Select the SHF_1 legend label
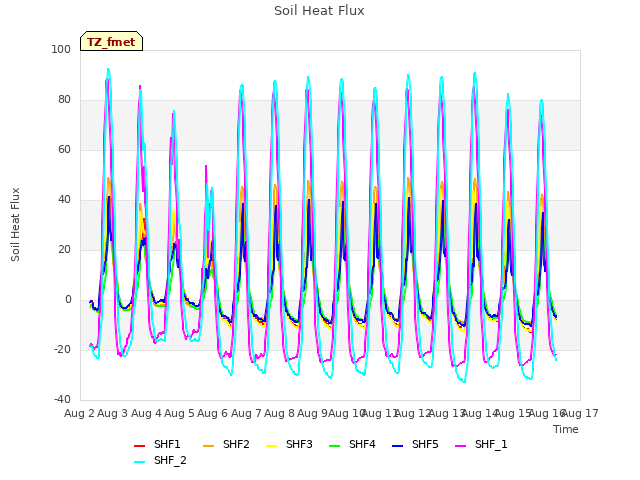Viewport: 640px width, 480px height. 491,444
